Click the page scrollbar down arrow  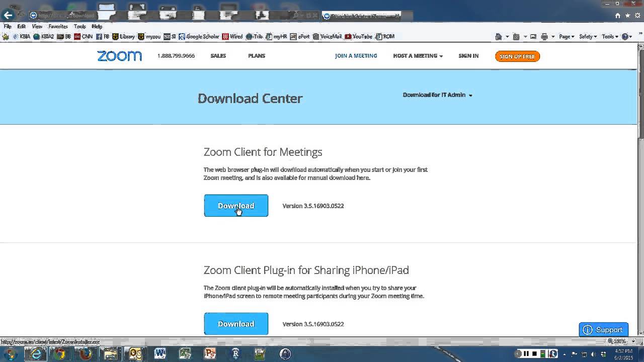[640, 332]
